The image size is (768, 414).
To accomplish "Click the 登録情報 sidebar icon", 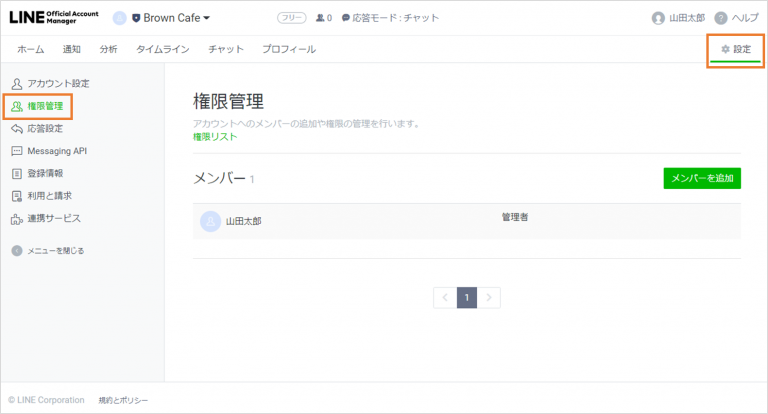I will [x=17, y=173].
